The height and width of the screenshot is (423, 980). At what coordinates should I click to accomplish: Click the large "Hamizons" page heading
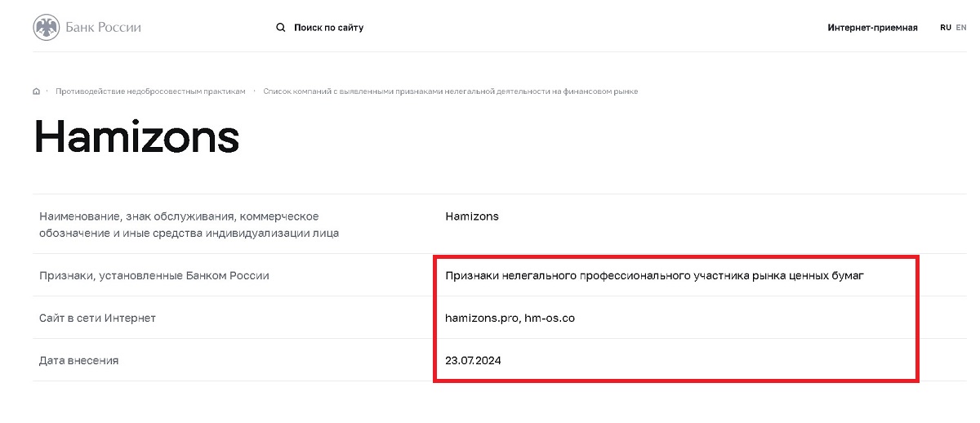(x=136, y=138)
